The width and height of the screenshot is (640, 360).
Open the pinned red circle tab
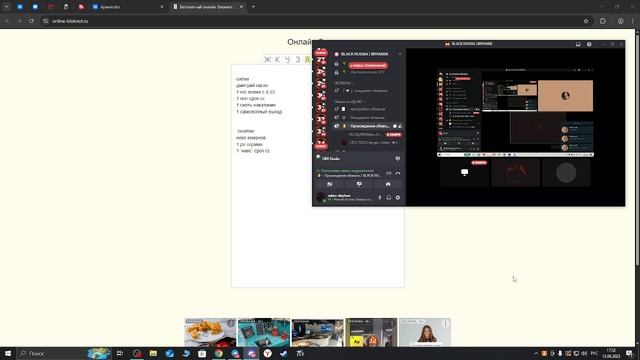(51, 7)
